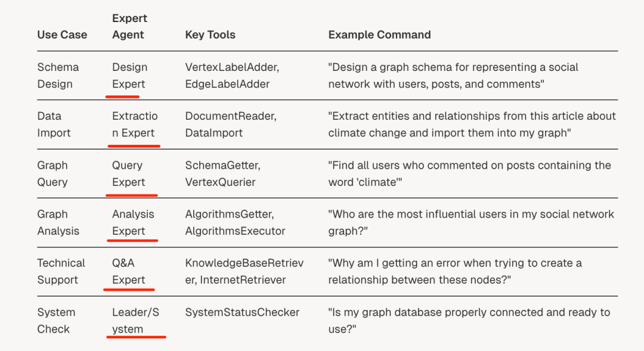The image size is (644, 351).
Task: Click the underlined Leader/System agent text
Action: (x=135, y=321)
